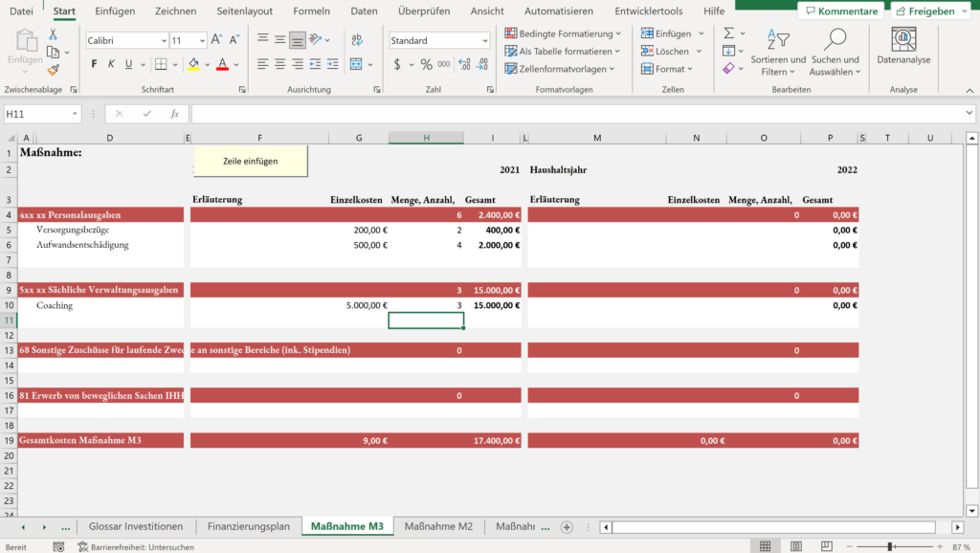Toggle bold formatting

click(93, 64)
